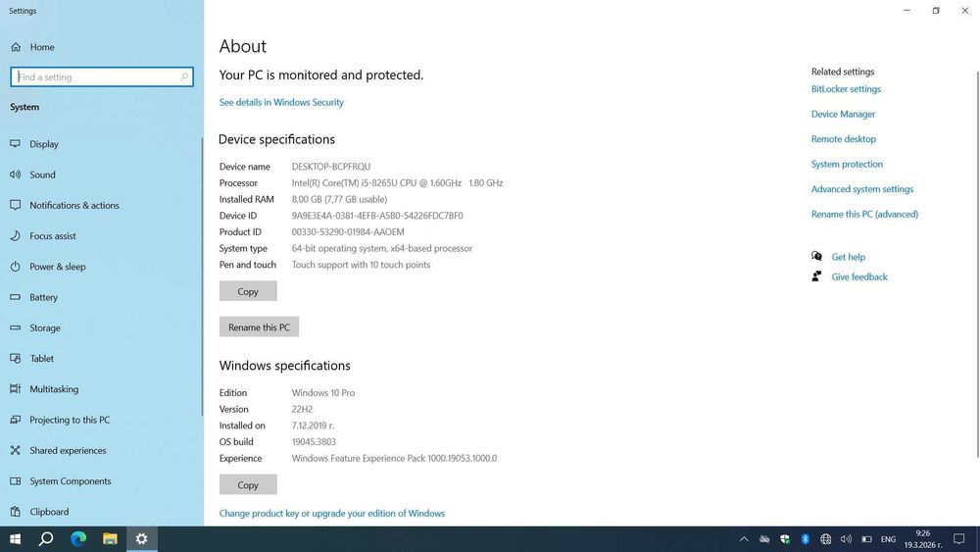This screenshot has width=980, height=552.
Task: Open Remote desktop link
Action: (x=843, y=139)
